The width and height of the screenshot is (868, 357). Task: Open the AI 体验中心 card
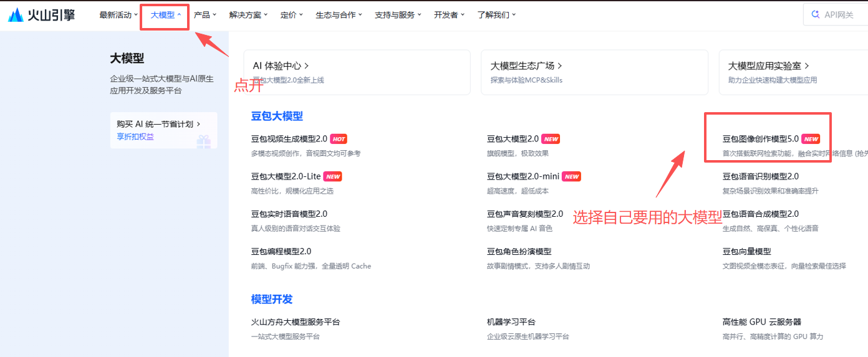click(x=356, y=72)
